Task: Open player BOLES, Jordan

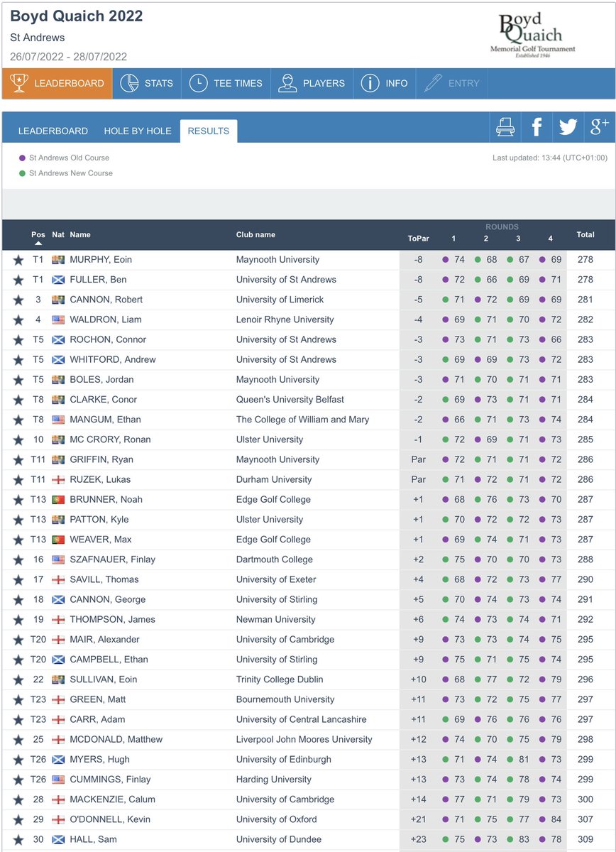Action: tap(101, 379)
